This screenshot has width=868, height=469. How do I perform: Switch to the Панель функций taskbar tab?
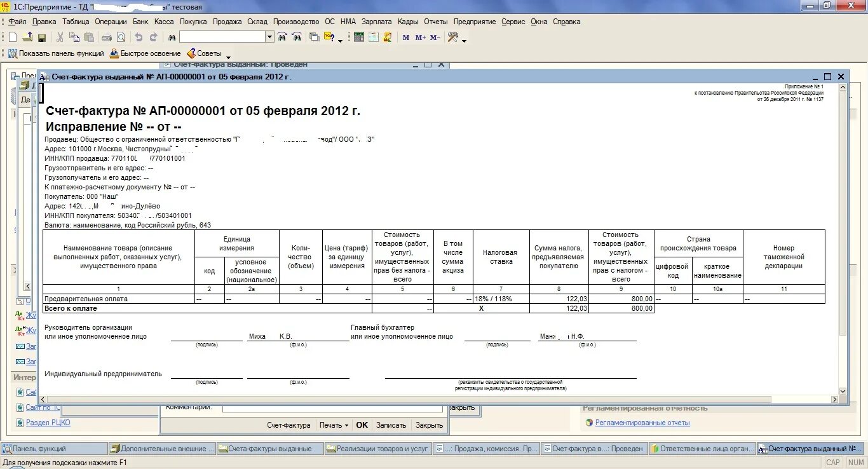click(53, 449)
